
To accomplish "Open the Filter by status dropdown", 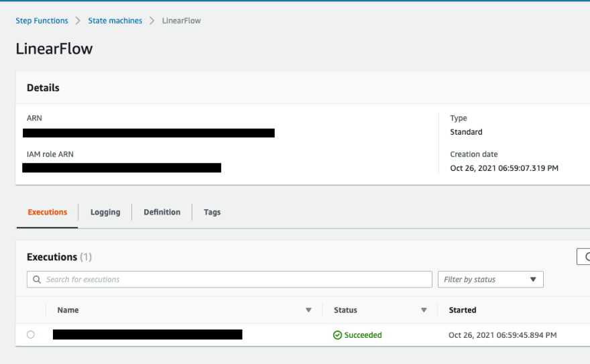I will pyautogui.click(x=491, y=280).
